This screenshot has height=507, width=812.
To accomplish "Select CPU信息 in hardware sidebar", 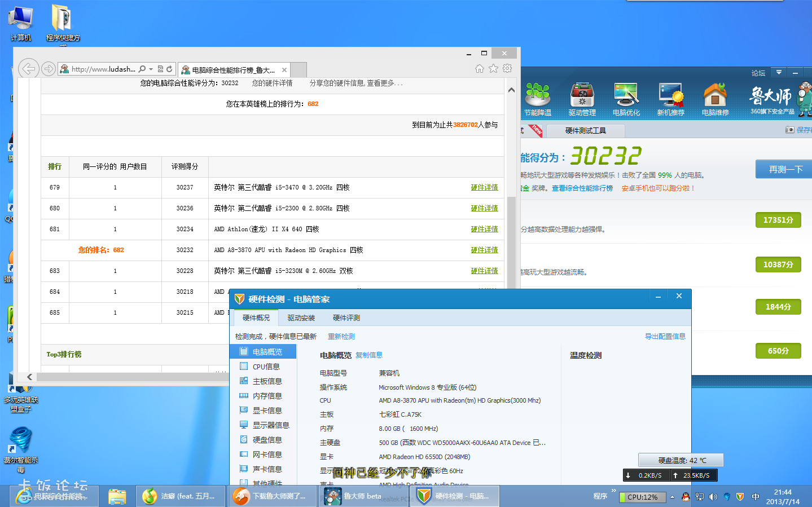I will tap(263, 367).
